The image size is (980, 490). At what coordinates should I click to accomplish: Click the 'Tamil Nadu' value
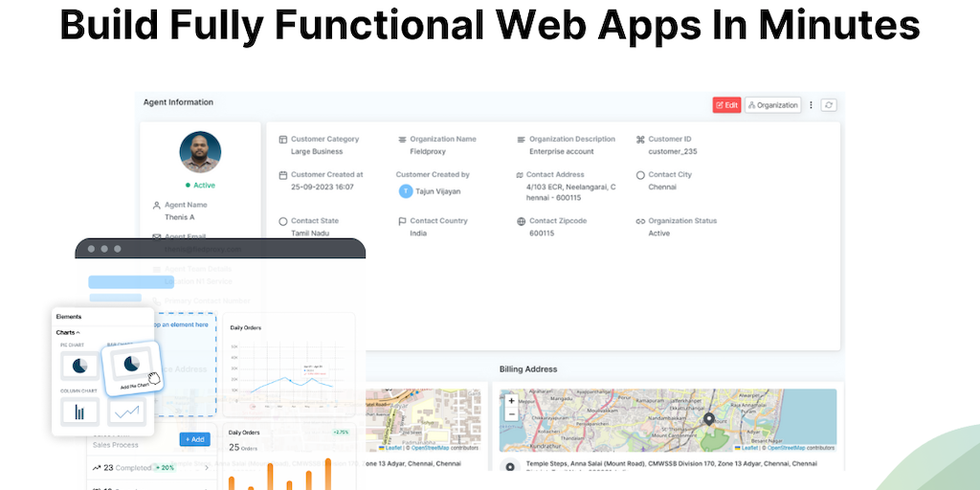click(310, 234)
